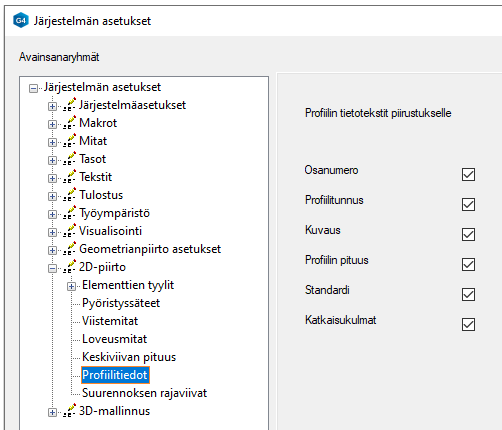
Task: Toggle the Profiilitunnus checkbox
Action: [468, 204]
